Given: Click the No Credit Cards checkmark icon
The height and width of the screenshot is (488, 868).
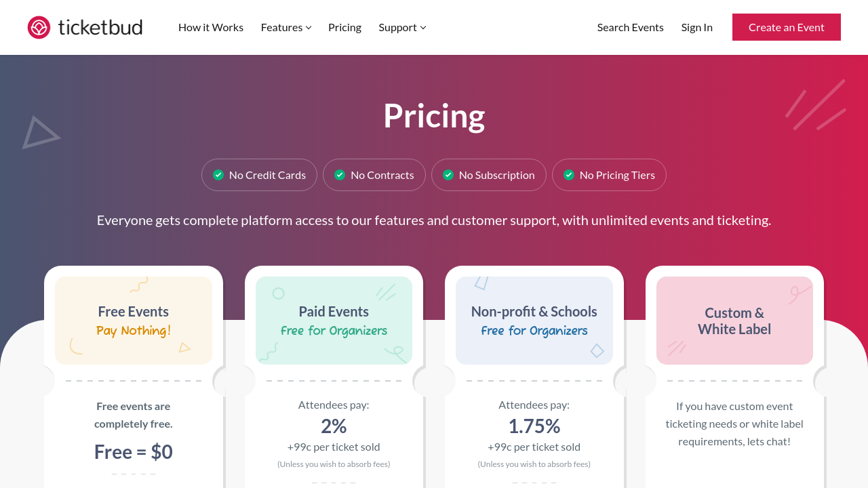Looking at the screenshot, I should (218, 175).
